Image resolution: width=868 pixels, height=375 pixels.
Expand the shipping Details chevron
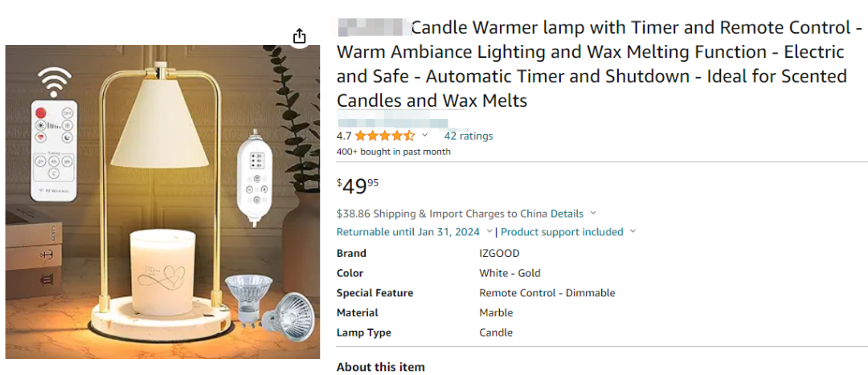[x=593, y=214]
